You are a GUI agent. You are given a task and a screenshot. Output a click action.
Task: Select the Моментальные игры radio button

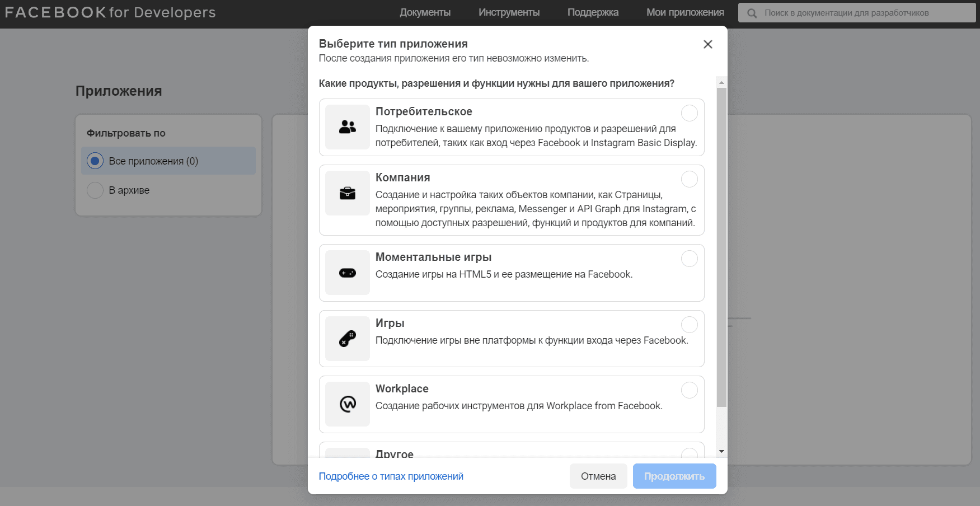(690, 259)
